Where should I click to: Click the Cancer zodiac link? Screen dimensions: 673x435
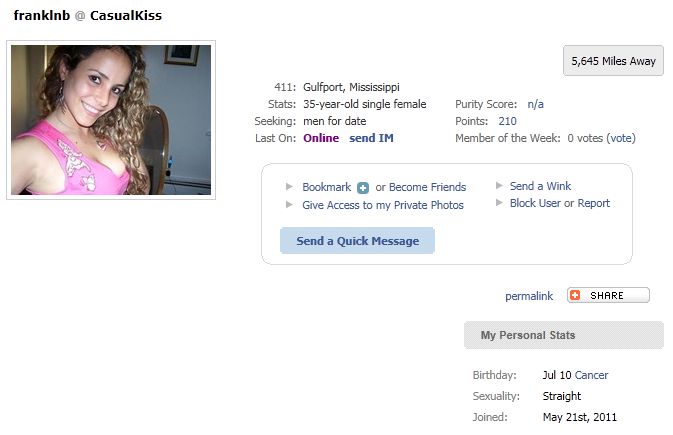pos(591,375)
